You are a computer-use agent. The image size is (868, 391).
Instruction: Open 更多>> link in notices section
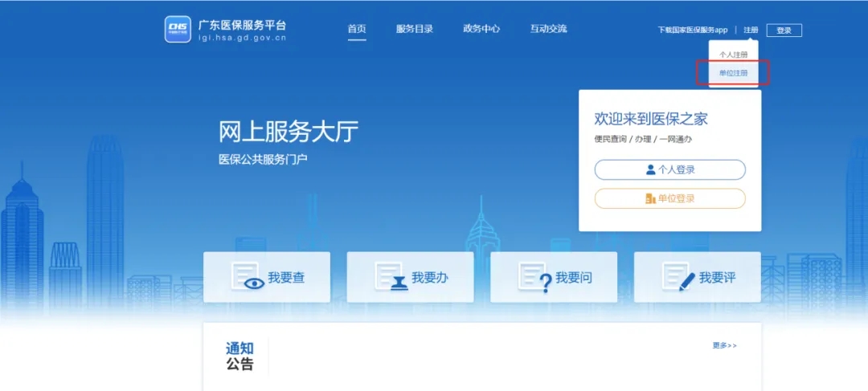[x=724, y=346]
